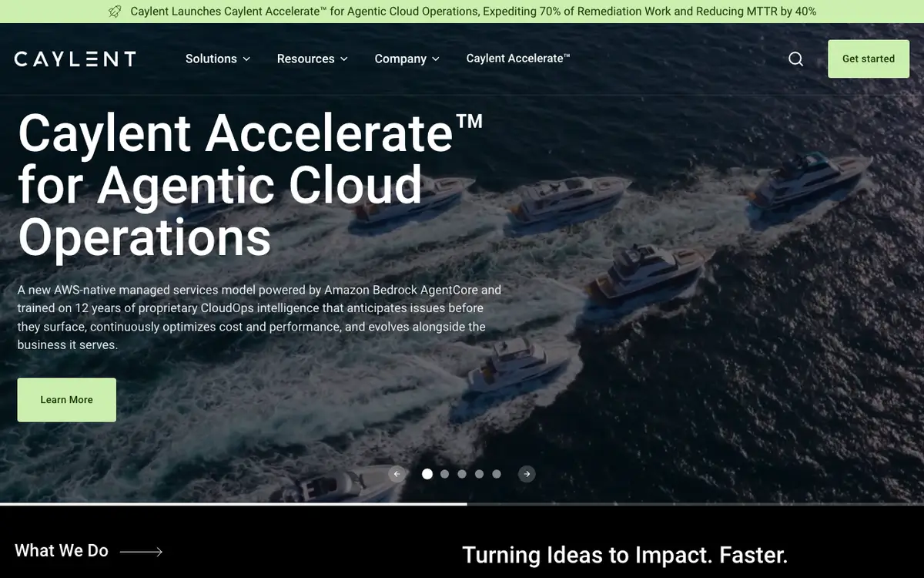Image resolution: width=924 pixels, height=578 pixels.
Task: Select the second carousel slide dot
Action: coord(444,474)
